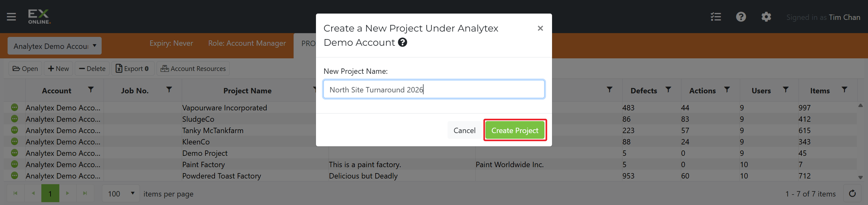This screenshot has width=868, height=205.
Task: Filter the Users column
Action: (x=785, y=90)
